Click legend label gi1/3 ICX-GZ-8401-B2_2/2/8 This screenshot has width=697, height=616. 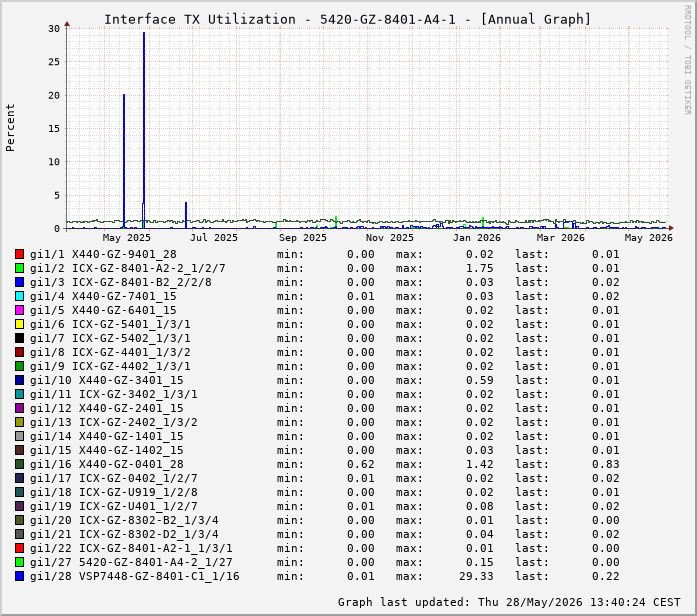(x=120, y=282)
